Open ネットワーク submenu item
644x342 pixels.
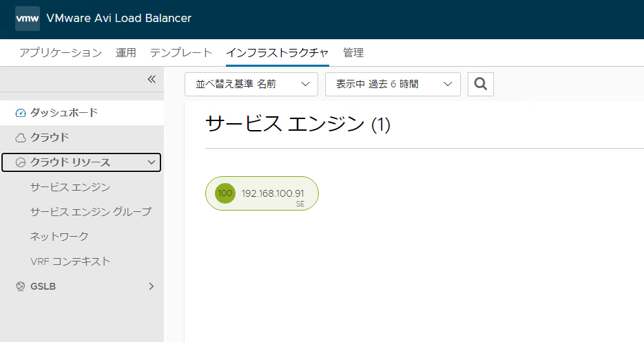(59, 237)
